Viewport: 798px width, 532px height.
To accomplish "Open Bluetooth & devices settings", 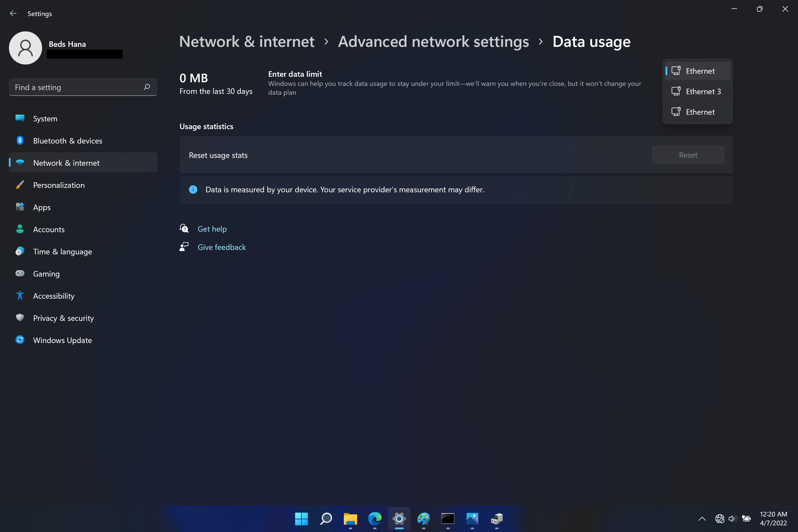I will [x=68, y=141].
